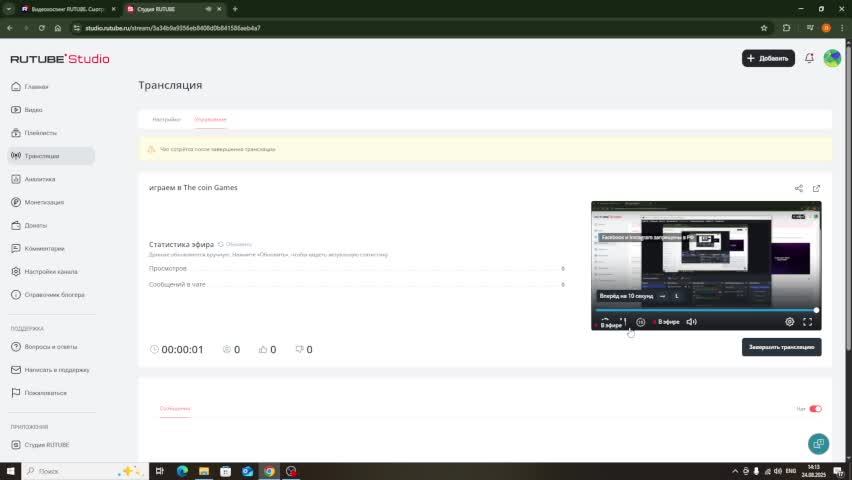Switch to the Настройки tab
This screenshot has height=480, width=852.
click(x=166, y=120)
